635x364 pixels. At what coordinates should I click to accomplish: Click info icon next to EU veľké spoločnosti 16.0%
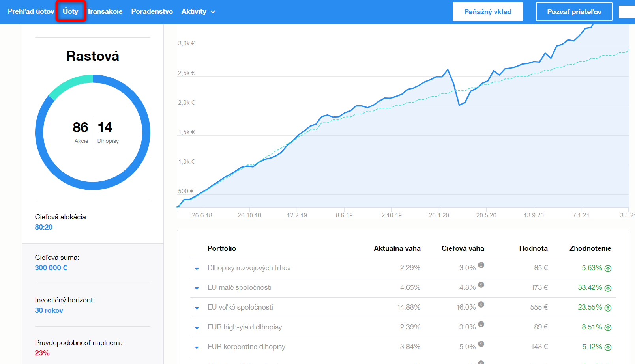click(481, 304)
